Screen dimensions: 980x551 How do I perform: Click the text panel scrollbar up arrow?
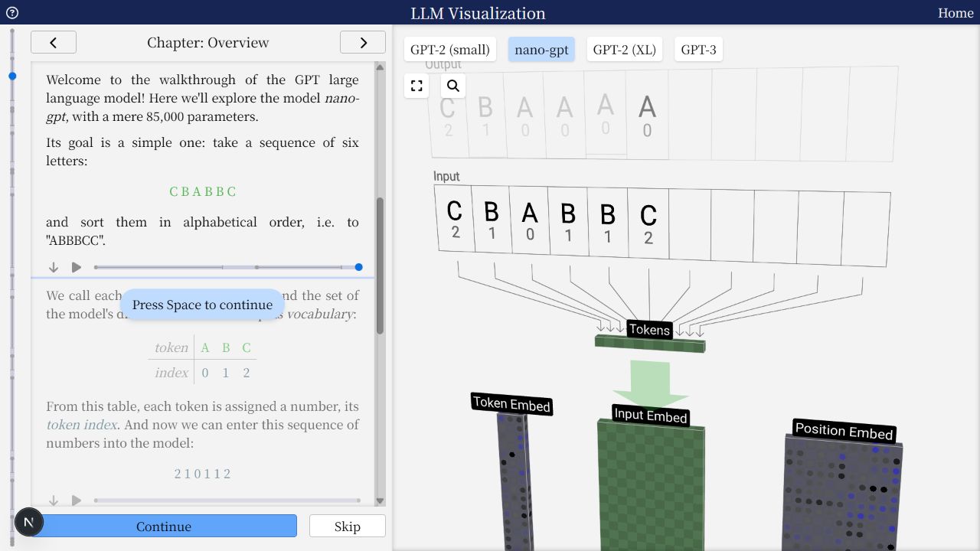point(380,67)
